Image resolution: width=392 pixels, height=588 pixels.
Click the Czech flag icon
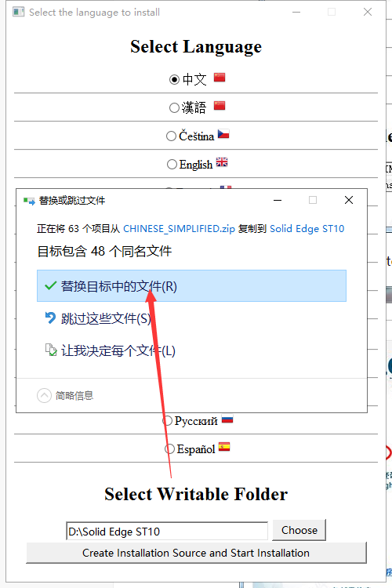point(223,134)
